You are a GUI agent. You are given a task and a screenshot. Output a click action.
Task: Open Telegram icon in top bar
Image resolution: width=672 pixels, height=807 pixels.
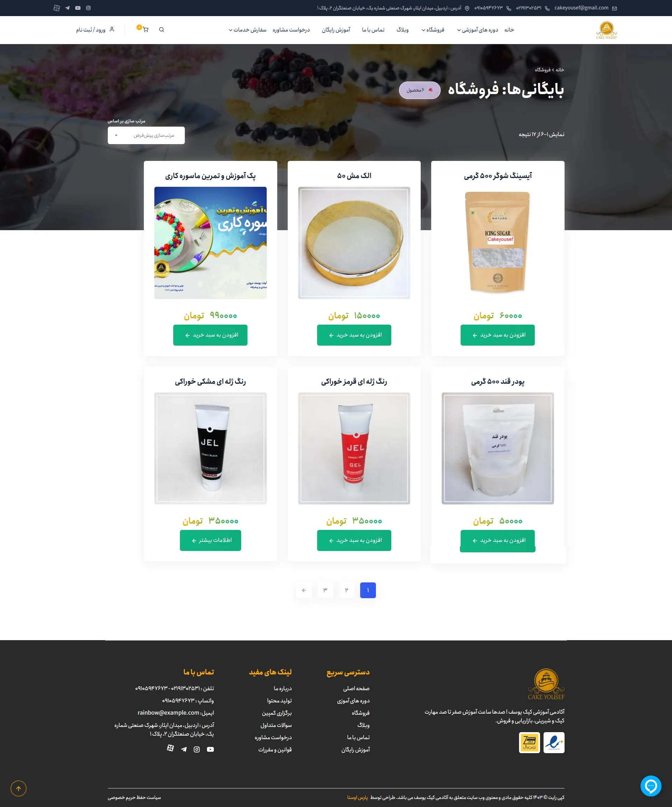[67, 8]
